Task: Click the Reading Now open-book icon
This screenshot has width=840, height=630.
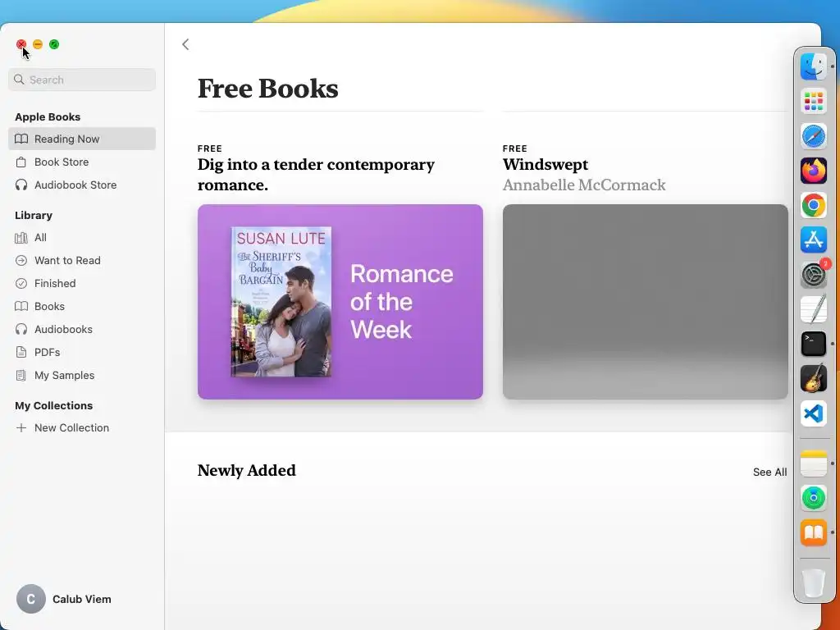Action: pyautogui.click(x=21, y=139)
